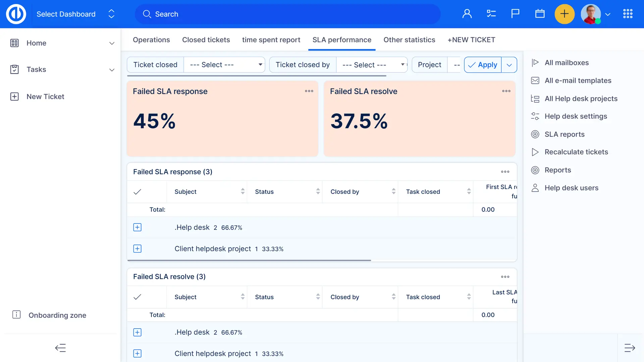
Task: Open the checklist tasks icon in header
Action: click(491, 14)
